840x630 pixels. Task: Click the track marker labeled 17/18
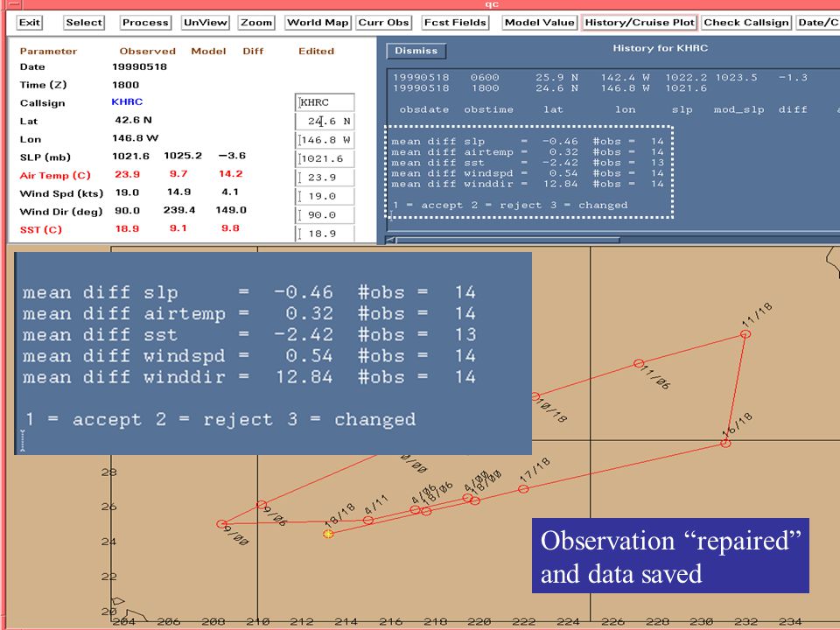coord(523,488)
